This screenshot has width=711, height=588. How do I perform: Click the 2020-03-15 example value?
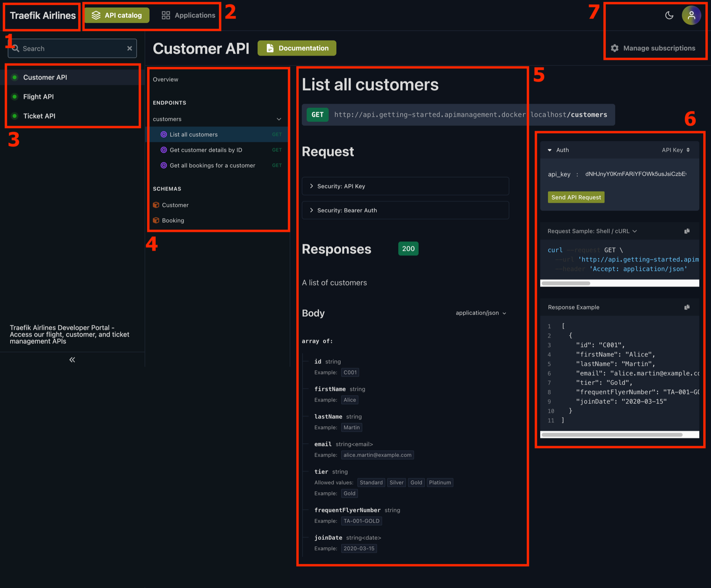359,548
